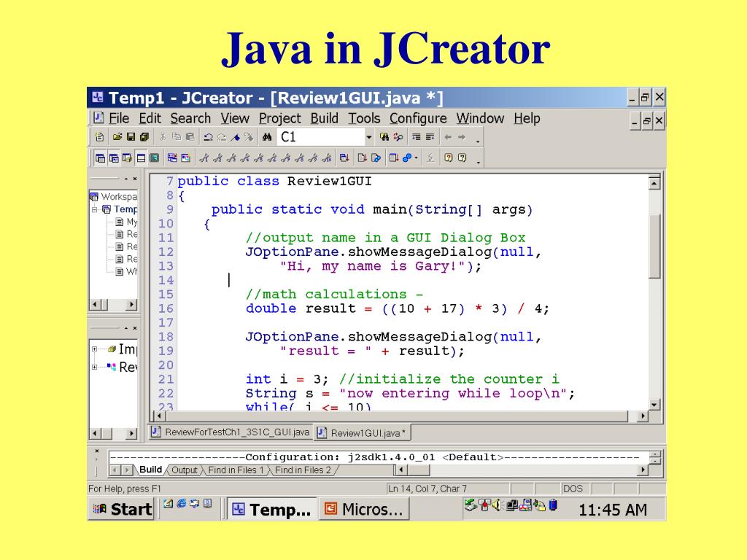Click the Paste clipboard icon
747x560 pixels.
pyautogui.click(x=190, y=137)
